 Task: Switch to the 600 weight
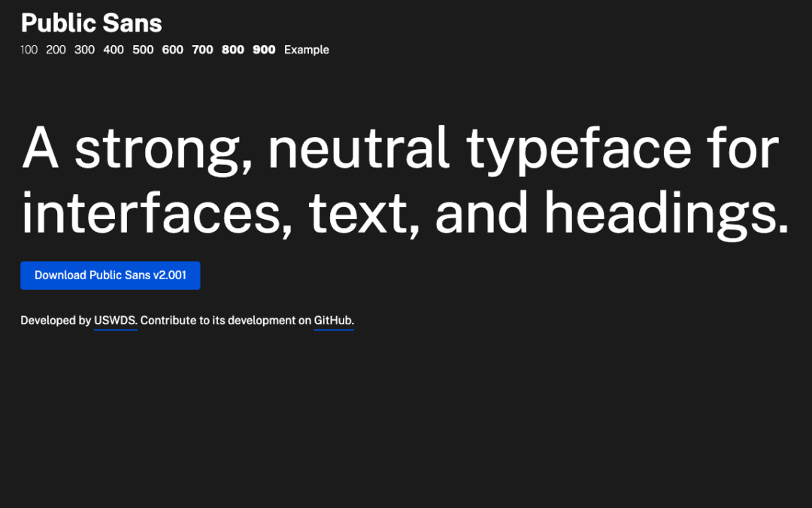[172, 50]
